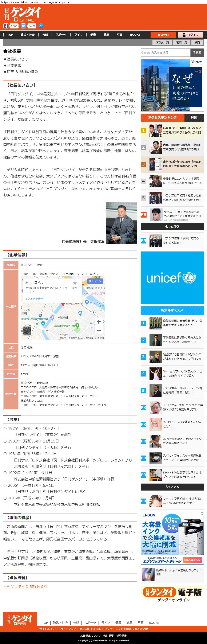The width and height of the screenshot is (207, 644).
Task: Open the TOP navigation menu item
Action: pos(10,35)
